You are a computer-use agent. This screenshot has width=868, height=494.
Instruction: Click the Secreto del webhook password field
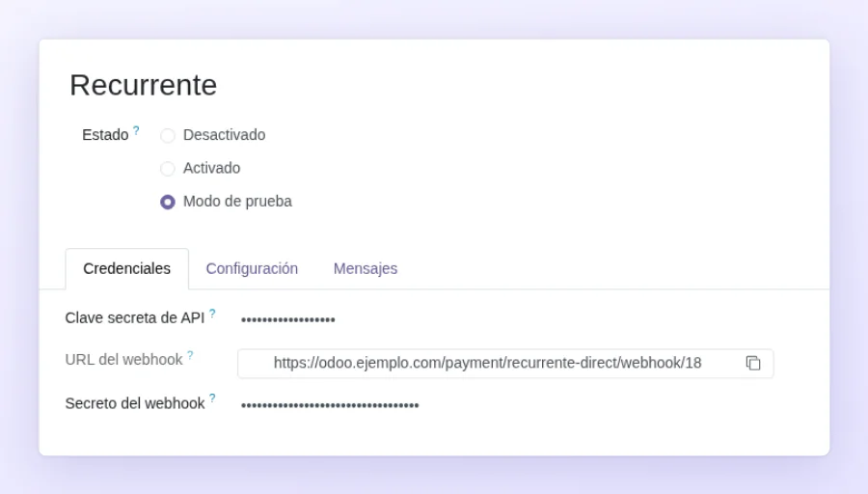[x=330, y=405]
